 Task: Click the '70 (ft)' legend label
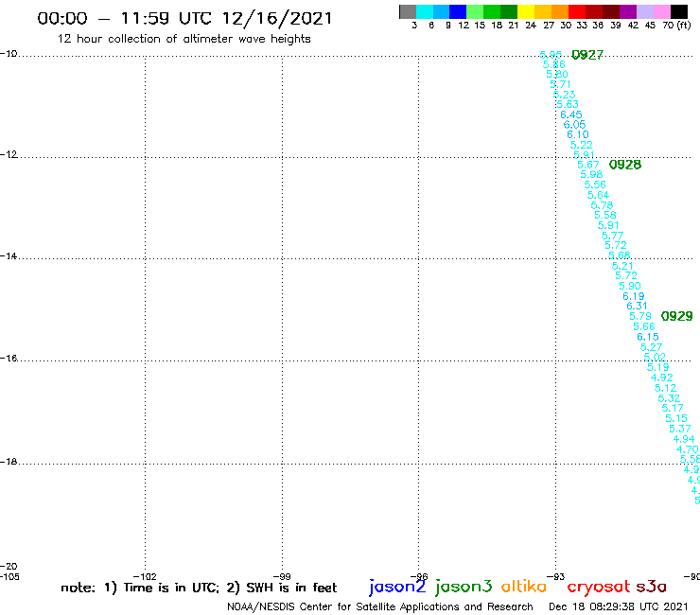pyautogui.click(x=676, y=26)
